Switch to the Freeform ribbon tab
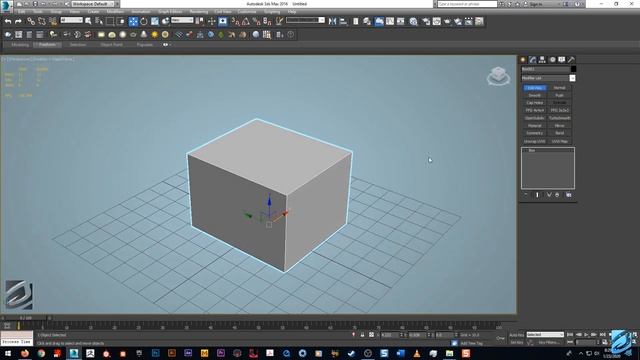 (47, 44)
